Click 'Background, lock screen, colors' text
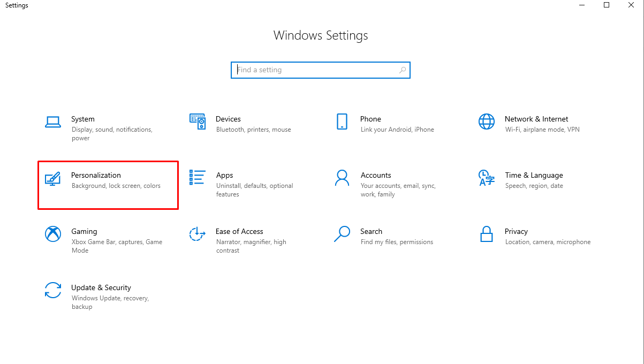The width and height of the screenshot is (644, 364). [x=116, y=186]
